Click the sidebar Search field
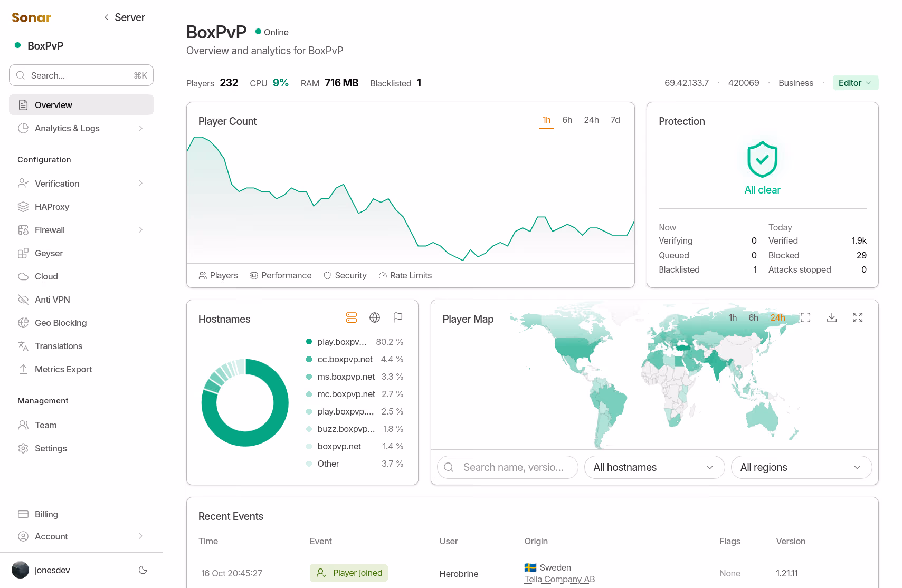 [x=81, y=75]
